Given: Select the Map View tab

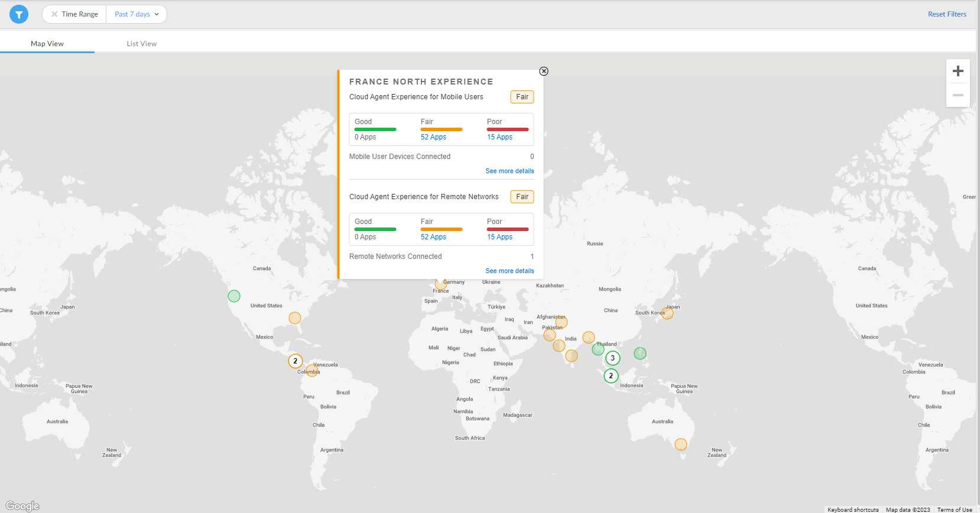Looking at the screenshot, I should tap(47, 44).
